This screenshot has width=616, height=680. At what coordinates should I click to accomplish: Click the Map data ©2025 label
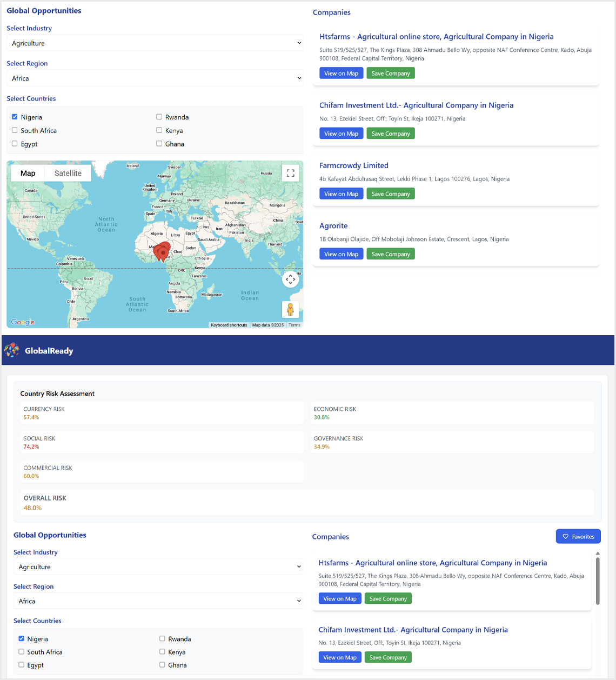[268, 325]
